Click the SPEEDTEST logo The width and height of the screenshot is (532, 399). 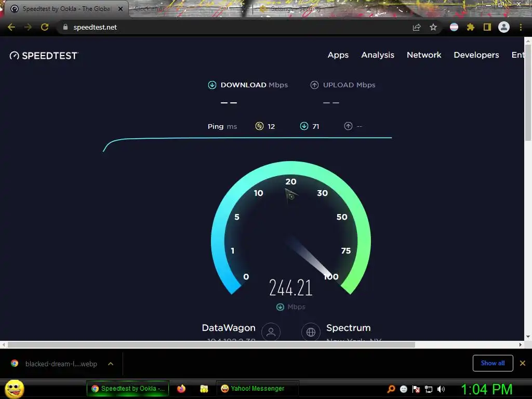44,56
